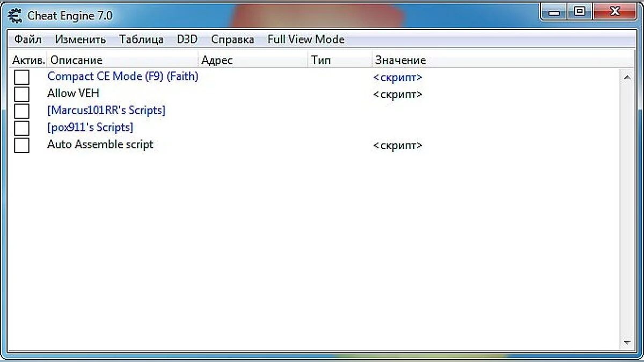Select the Compact CE Mode (F9) (Faith) entry
This screenshot has width=644, height=362.
(x=123, y=76)
